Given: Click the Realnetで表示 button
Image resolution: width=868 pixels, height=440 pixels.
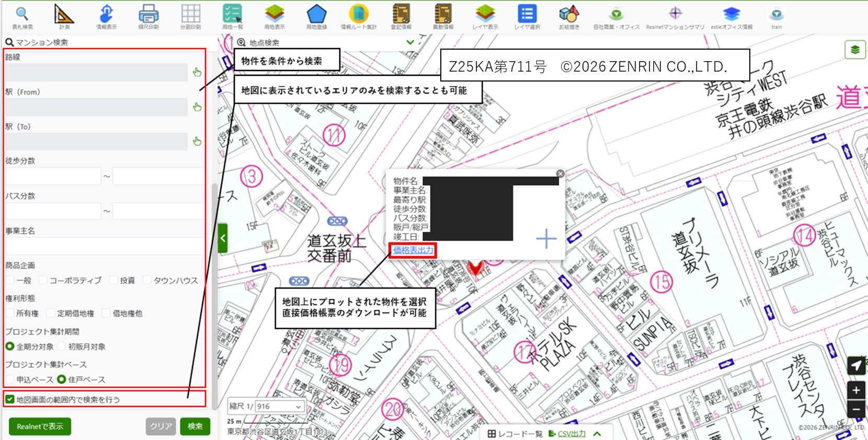Looking at the screenshot, I should 40,426.
